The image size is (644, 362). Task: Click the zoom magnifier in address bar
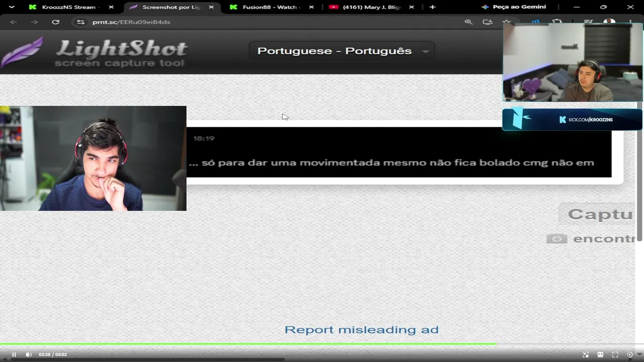(468, 22)
